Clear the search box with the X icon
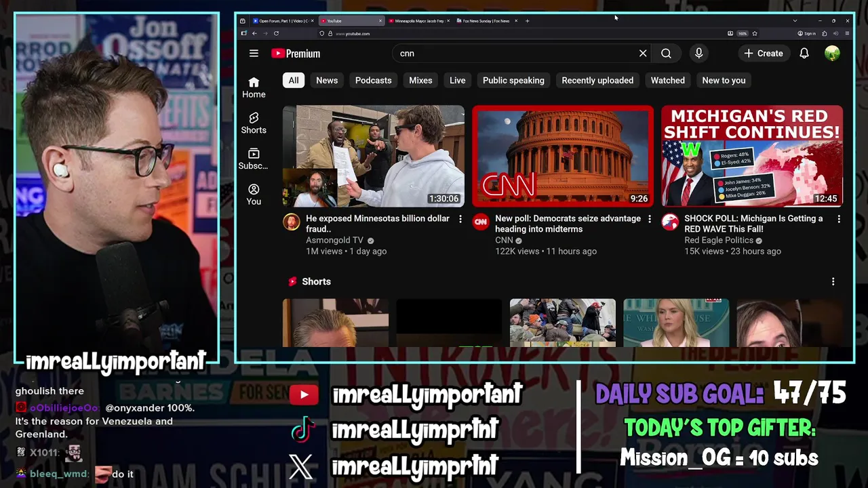The width and height of the screenshot is (868, 488). tap(643, 54)
